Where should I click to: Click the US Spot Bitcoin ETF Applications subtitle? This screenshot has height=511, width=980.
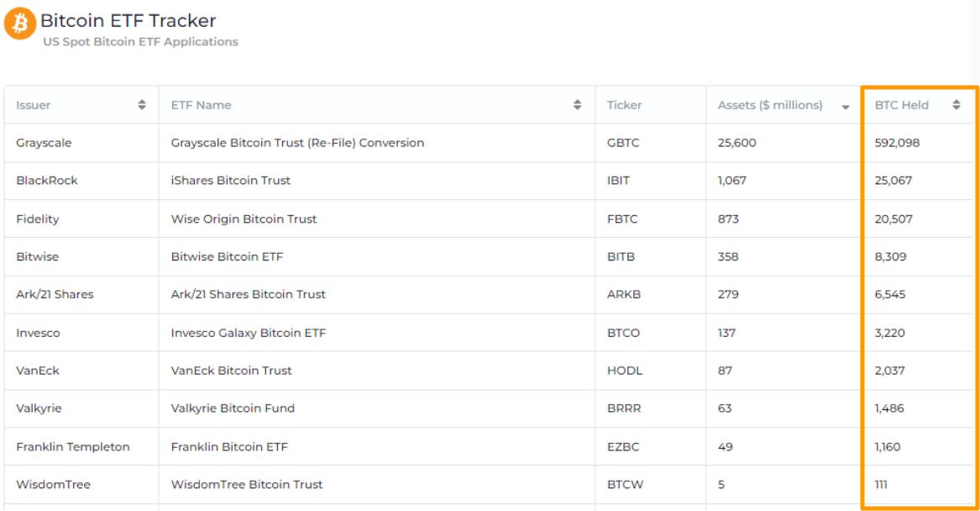pyautogui.click(x=140, y=42)
